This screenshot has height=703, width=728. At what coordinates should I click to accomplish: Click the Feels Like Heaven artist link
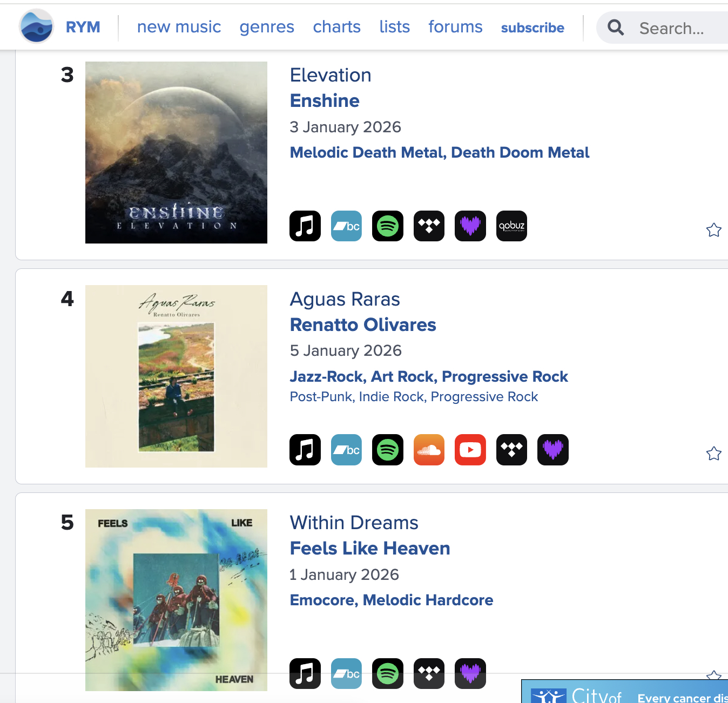(370, 549)
